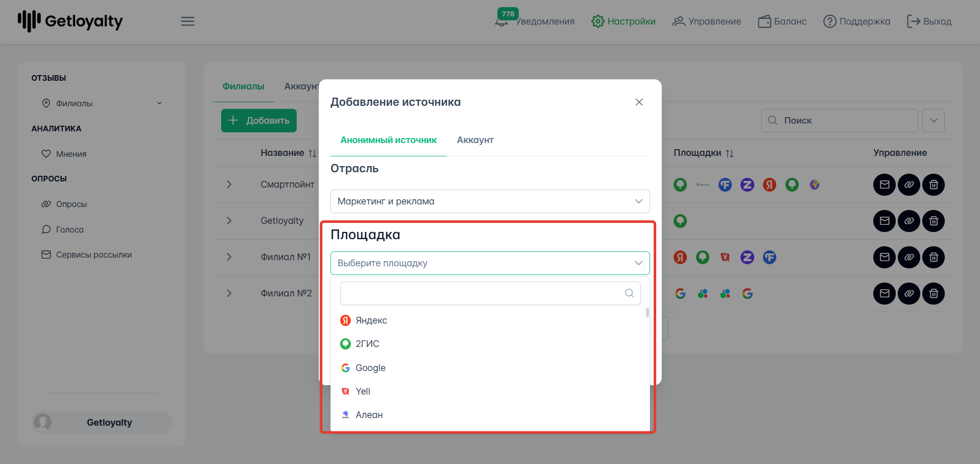
Task: Open Сервисы рассылки in the sidebar
Action: (87, 254)
